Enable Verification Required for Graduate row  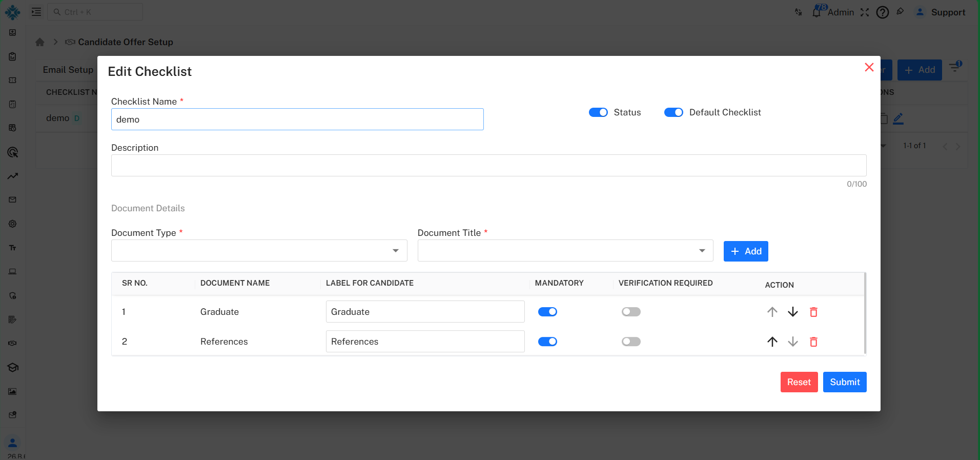click(x=631, y=312)
